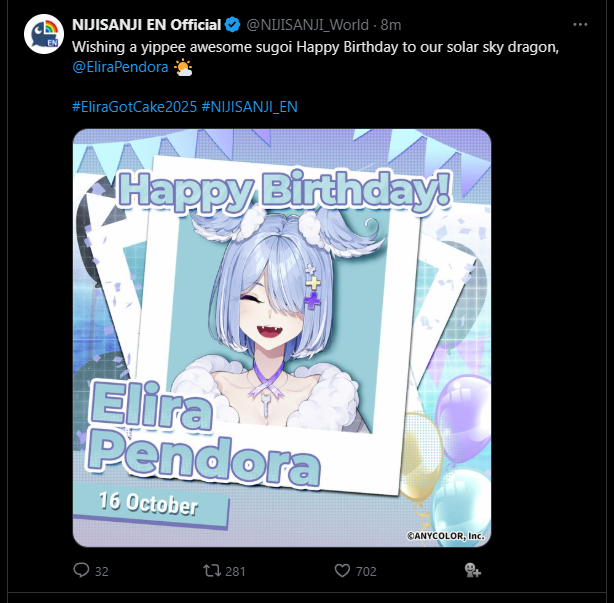This screenshot has width=614, height=603.
Task: Click the reply speech bubble icon
Action: [81, 570]
